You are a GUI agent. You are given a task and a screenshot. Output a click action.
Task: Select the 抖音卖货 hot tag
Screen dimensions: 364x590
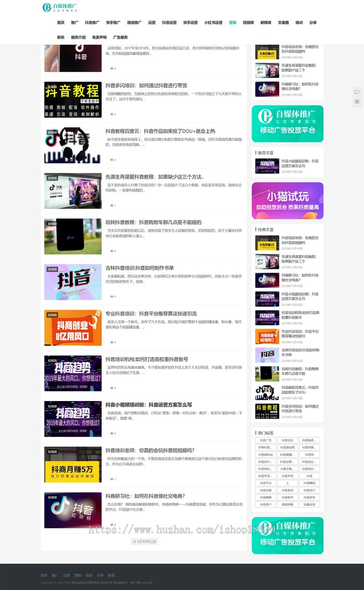(288, 490)
